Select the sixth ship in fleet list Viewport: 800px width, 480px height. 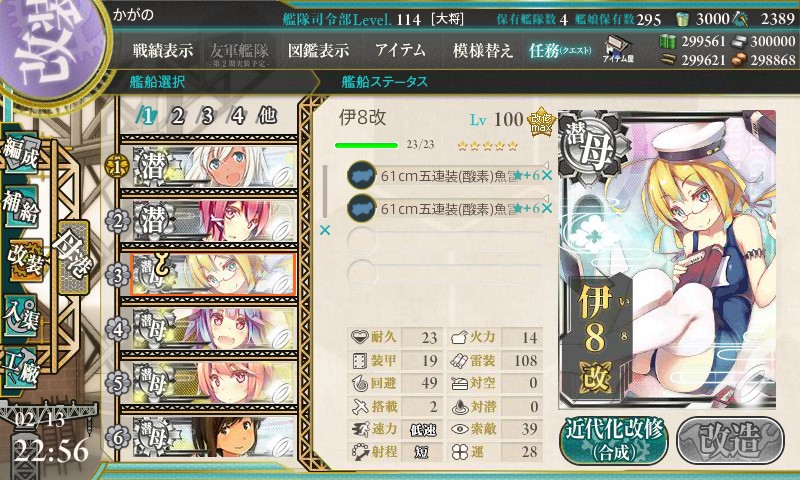pos(214,437)
